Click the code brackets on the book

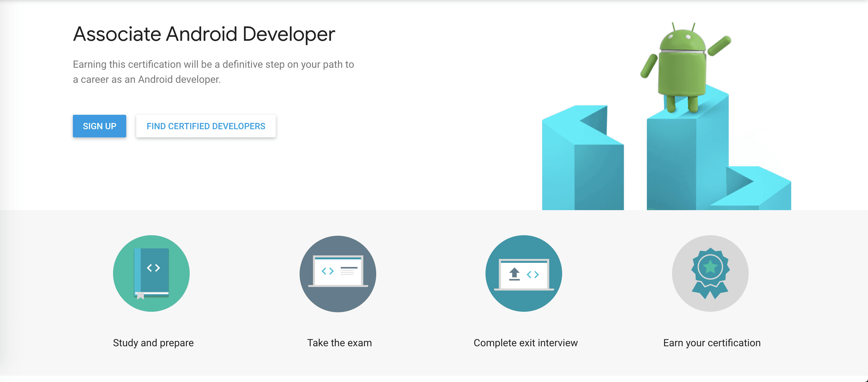[x=153, y=268]
